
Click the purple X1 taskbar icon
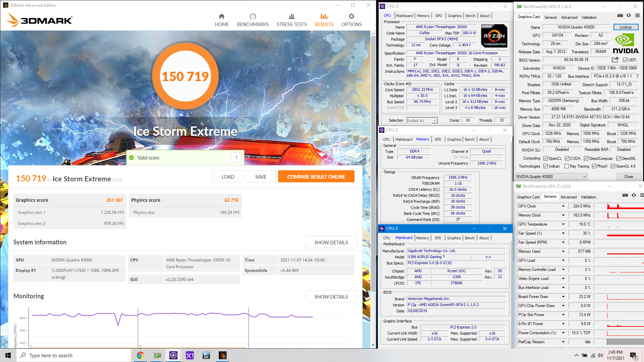(190, 355)
